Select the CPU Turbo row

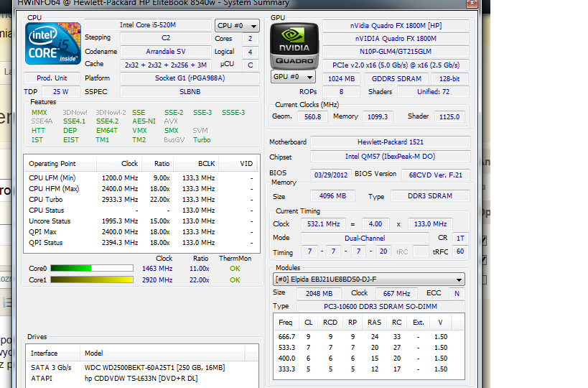click(x=141, y=200)
